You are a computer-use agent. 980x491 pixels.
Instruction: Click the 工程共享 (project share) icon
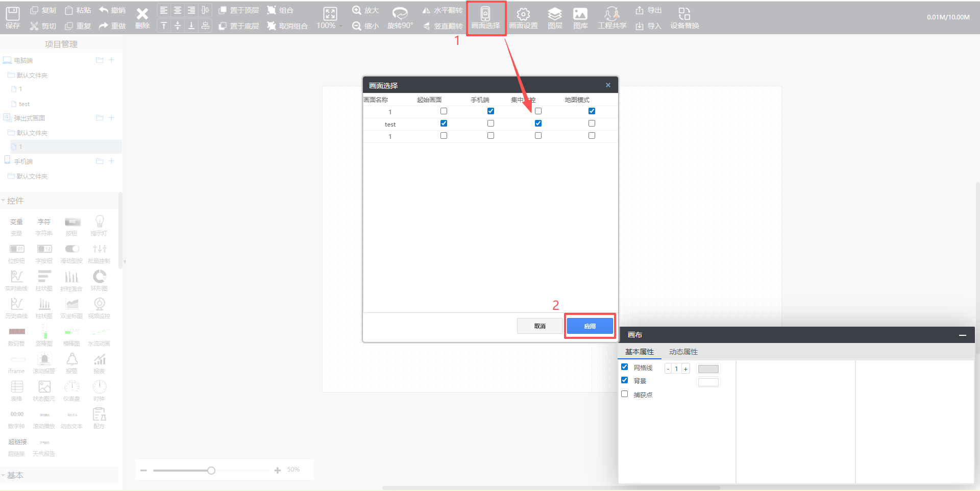click(x=611, y=17)
